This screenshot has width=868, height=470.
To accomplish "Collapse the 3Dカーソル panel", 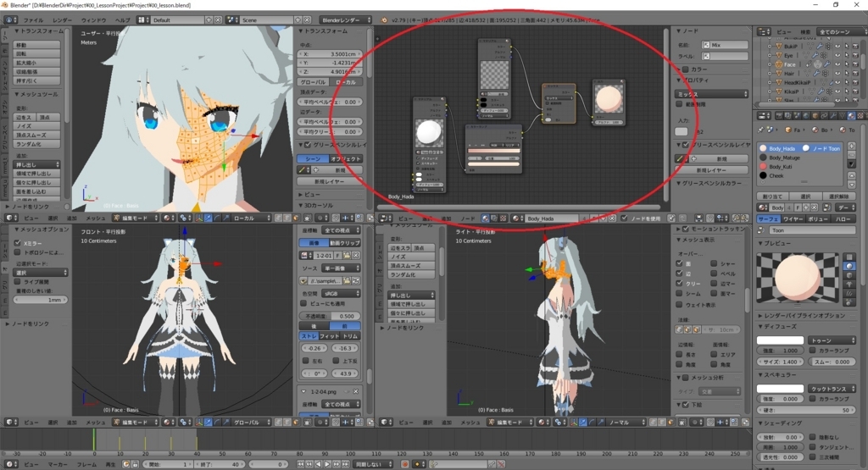I will pyautogui.click(x=315, y=205).
